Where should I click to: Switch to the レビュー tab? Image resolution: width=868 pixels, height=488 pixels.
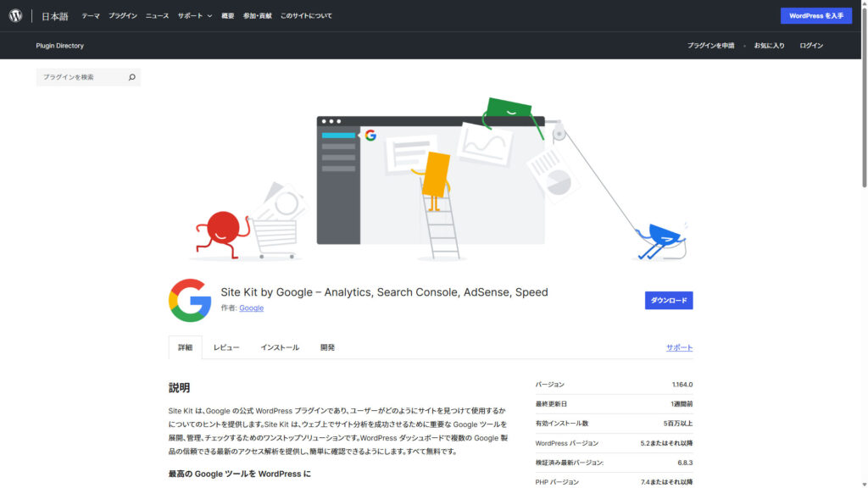pos(226,347)
